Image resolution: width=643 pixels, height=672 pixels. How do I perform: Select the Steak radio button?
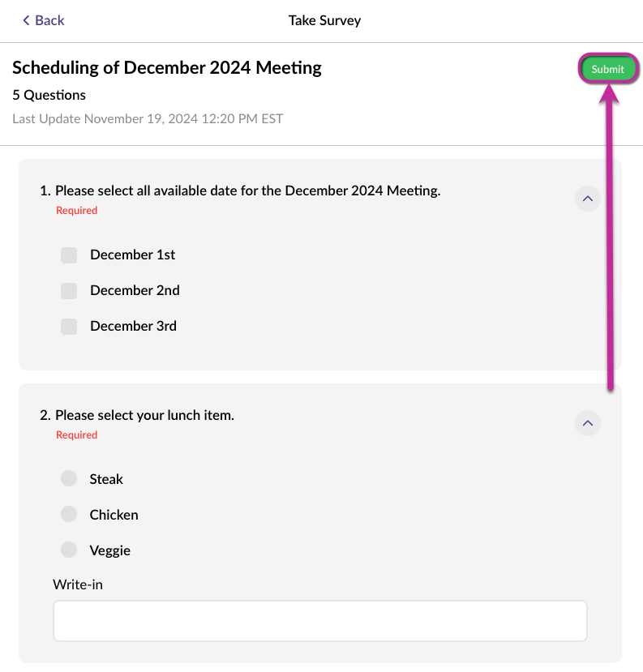point(69,479)
